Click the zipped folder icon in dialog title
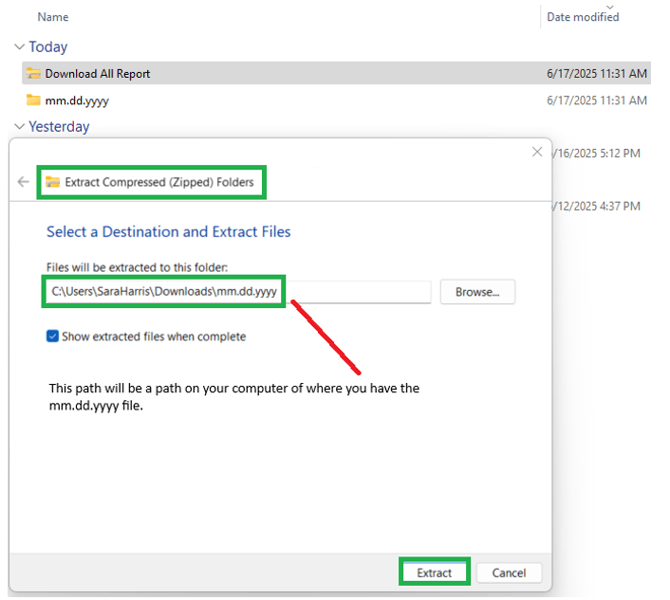The width and height of the screenshot is (670, 600). tap(53, 182)
